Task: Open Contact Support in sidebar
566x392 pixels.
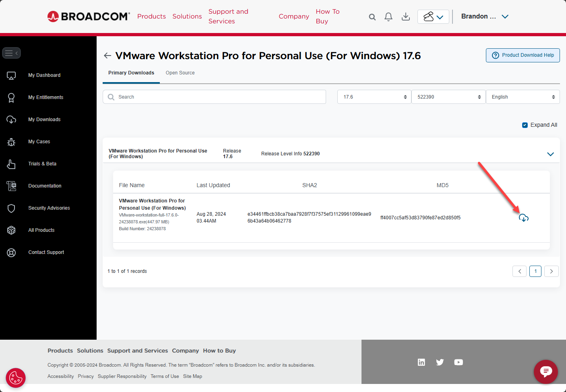Action: click(46, 252)
